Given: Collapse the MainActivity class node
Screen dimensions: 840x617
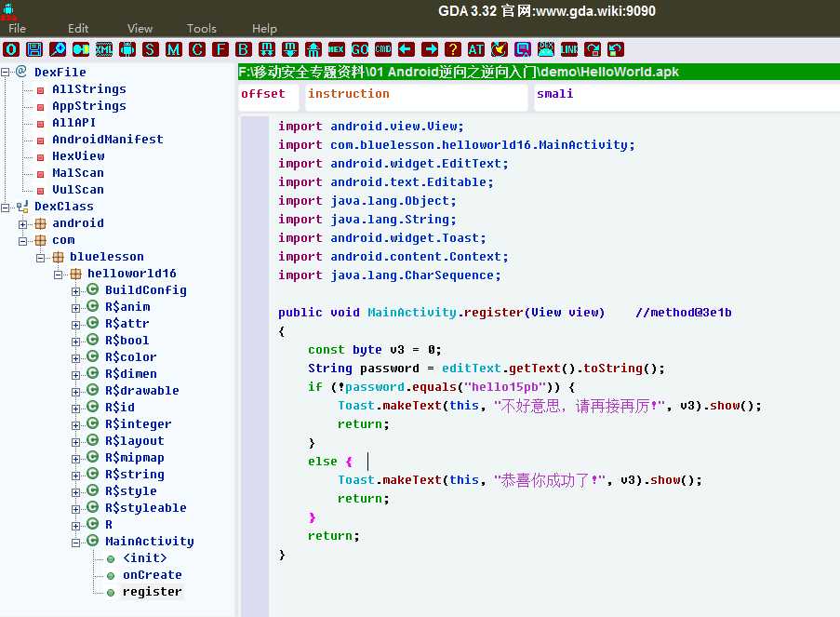Looking at the screenshot, I should (x=75, y=542).
